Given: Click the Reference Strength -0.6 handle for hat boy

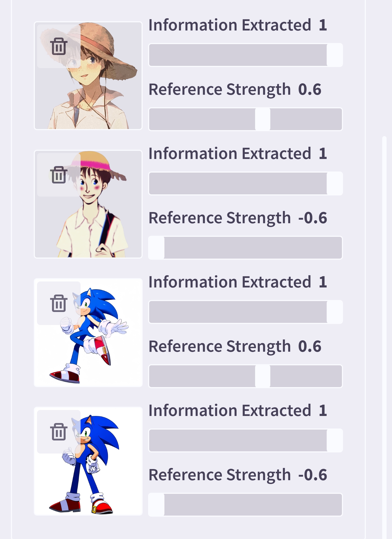Looking at the screenshot, I should pos(157,248).
